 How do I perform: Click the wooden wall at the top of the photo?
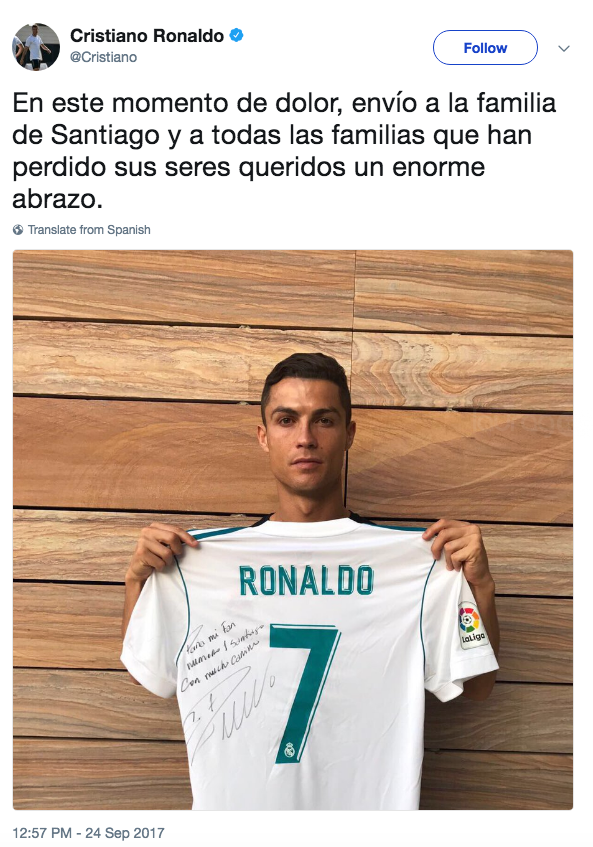(x=293, y=284)
